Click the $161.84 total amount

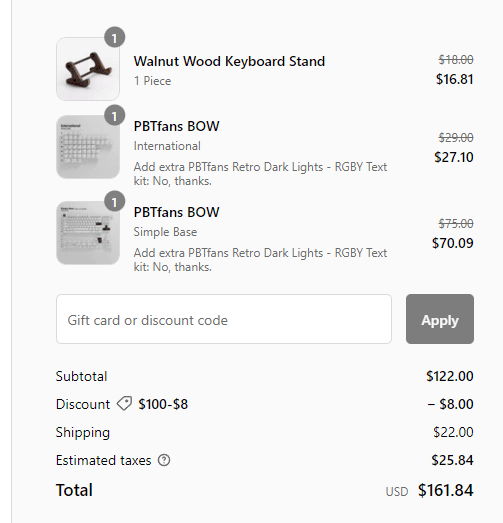tap(445, 490)
